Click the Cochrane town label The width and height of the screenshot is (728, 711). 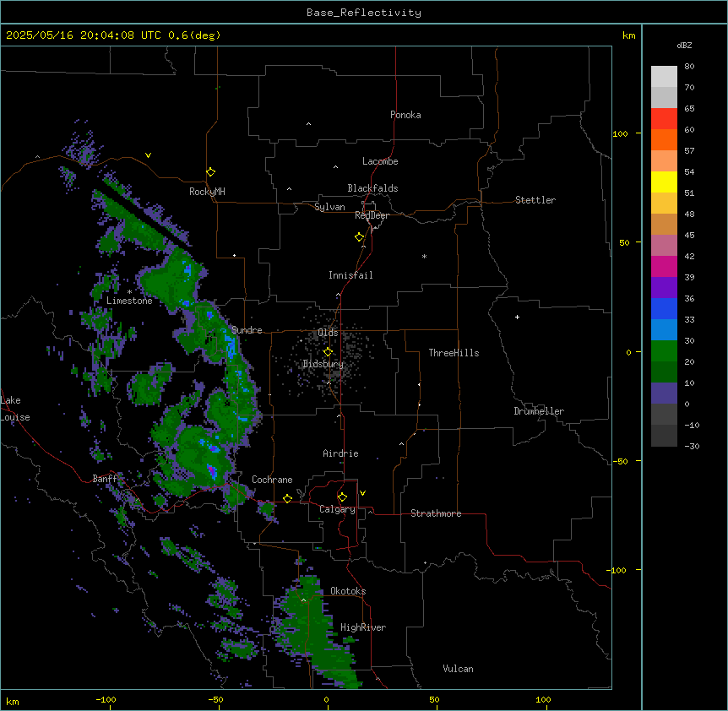(272, 480)
